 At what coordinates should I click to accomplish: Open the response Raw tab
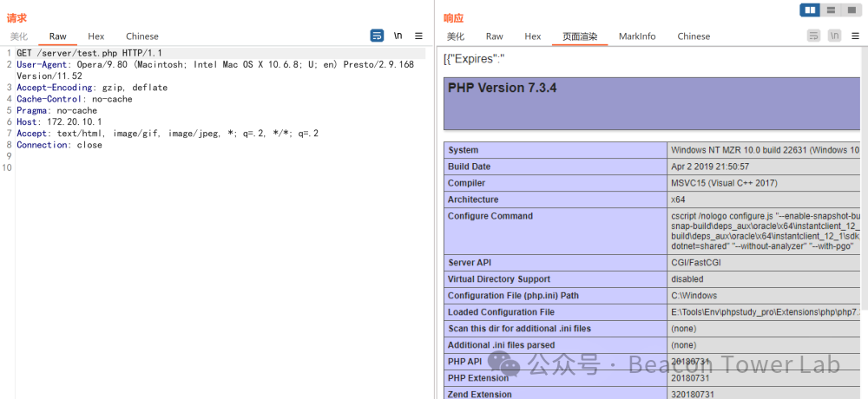click(495, 36)
